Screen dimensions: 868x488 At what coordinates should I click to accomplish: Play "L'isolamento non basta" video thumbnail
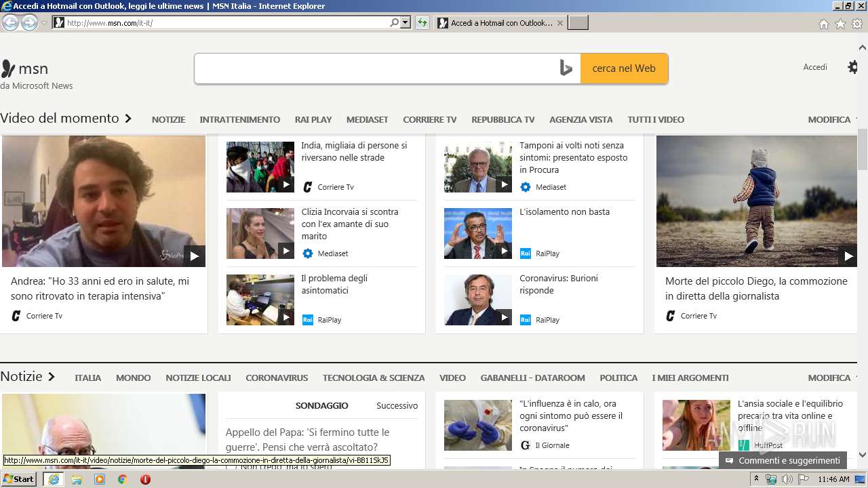(x=478, y=234)
